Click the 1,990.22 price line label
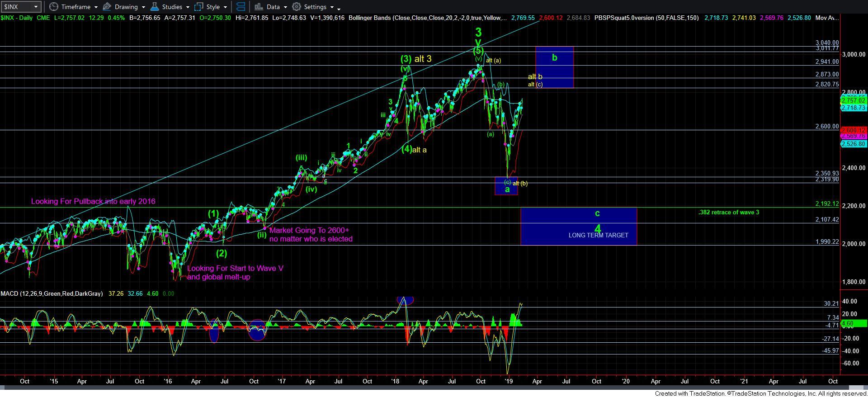Image resolution: width=868 pixels, height=397 pixels. click(827, 242)
